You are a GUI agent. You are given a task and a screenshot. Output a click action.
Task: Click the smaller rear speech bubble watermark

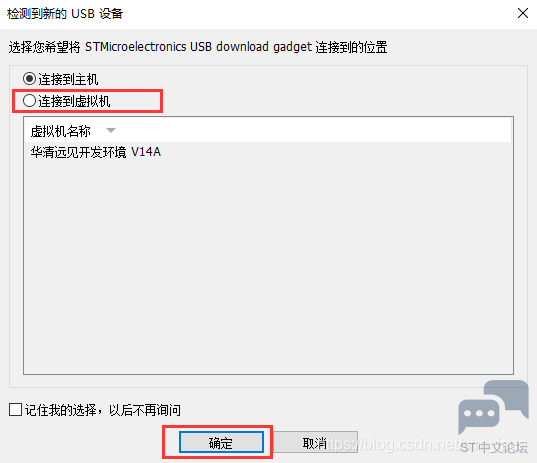507,397
